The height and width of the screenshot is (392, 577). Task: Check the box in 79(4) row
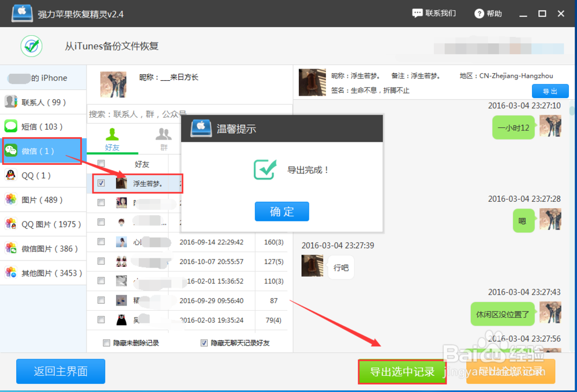(x=101, y=319)
